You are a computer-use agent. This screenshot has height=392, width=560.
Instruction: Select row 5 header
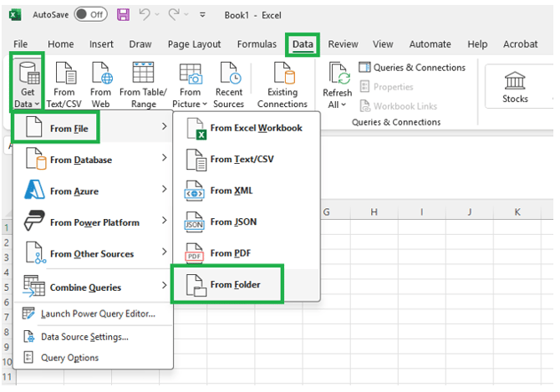(7, 287)
